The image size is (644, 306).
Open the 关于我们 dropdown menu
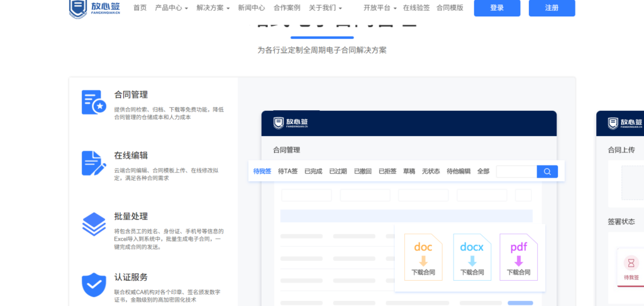(x=325, y=8)
